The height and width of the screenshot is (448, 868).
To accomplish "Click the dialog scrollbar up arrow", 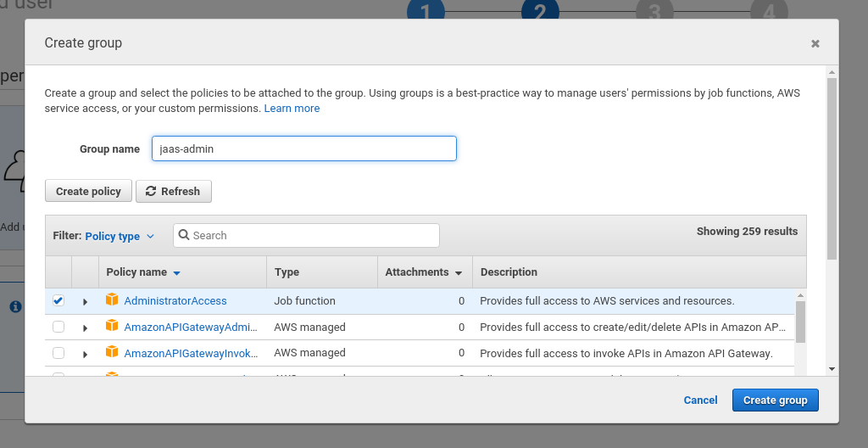I will pos(832,72).
